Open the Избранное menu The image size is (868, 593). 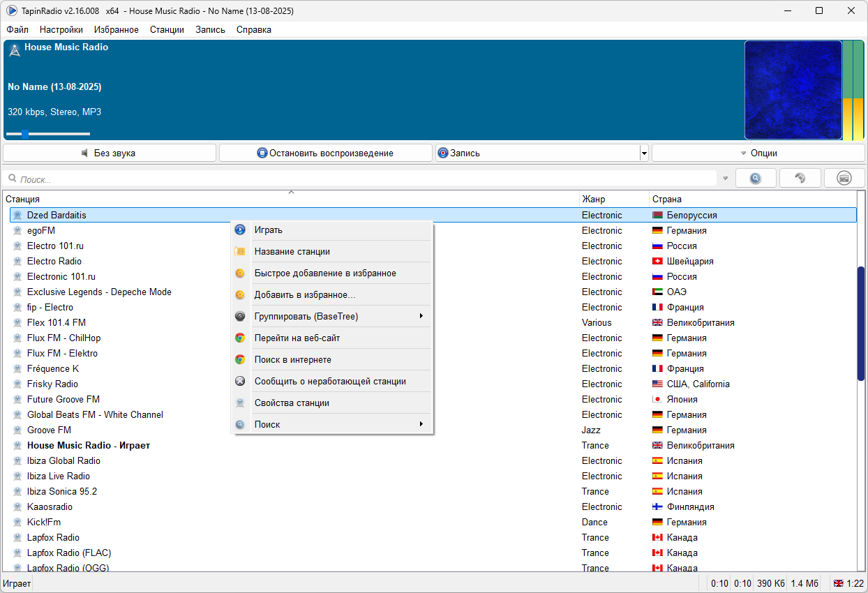(x=117, y=29)
